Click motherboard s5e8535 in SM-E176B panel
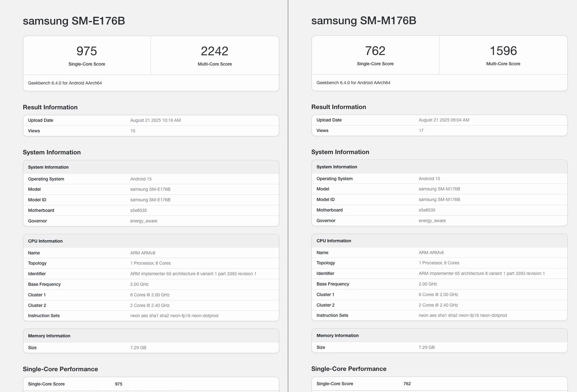The image size is (577, 392). (139, 210)
